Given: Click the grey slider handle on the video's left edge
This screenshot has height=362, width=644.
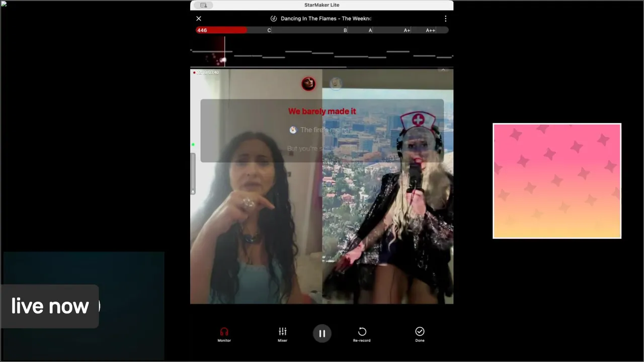Looking at the screenshot, I should click(x=193, y=173).
